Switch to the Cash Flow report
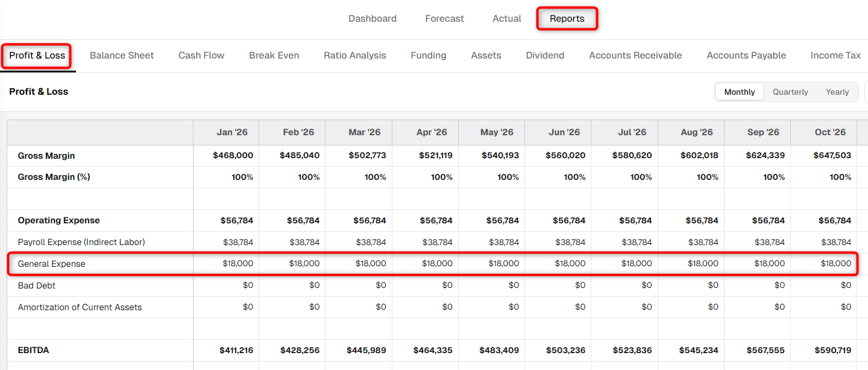The width and height of the screenshot is (868, 370). [x=201, y=56]
